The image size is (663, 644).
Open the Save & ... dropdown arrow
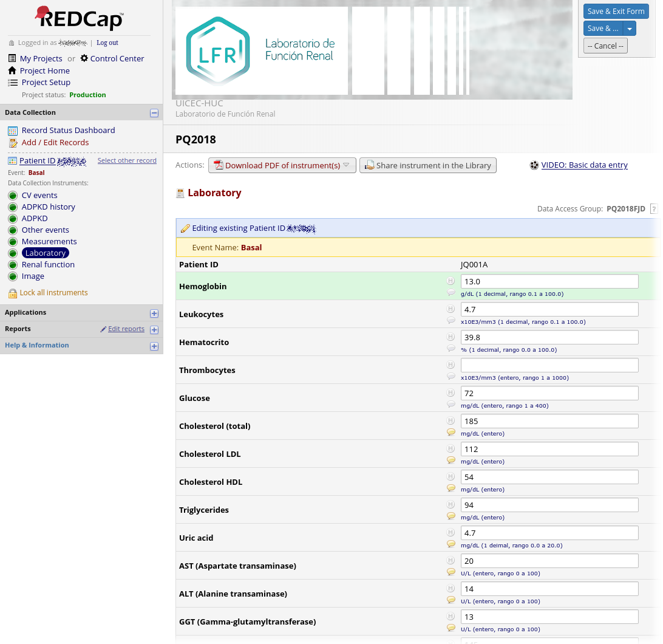(630, 29)
